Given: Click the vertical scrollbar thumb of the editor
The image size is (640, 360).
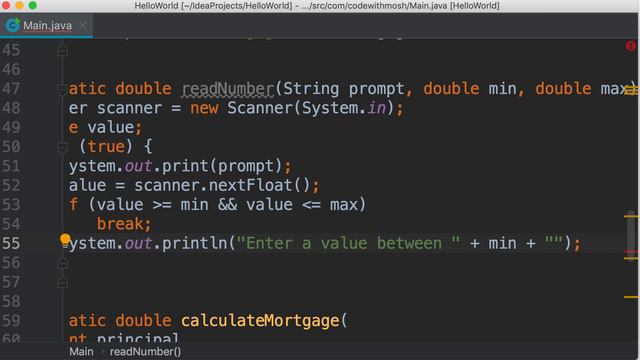Looking at the screenshot, I should pyautogui.click(x=631, y=235).
